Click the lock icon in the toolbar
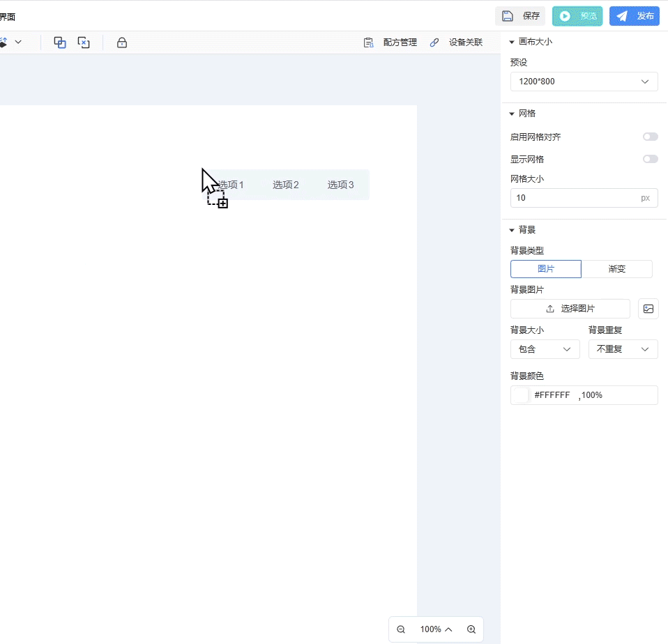Image resolution: width=668 pixels, height=644 pixels. click(x=122, y=43)
